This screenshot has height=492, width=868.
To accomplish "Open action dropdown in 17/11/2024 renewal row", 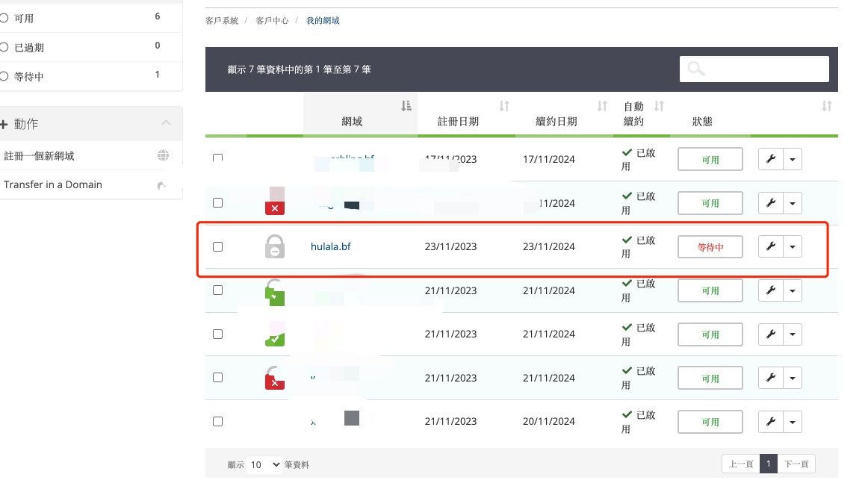I will pyautogui.click(x=792, y=159).
